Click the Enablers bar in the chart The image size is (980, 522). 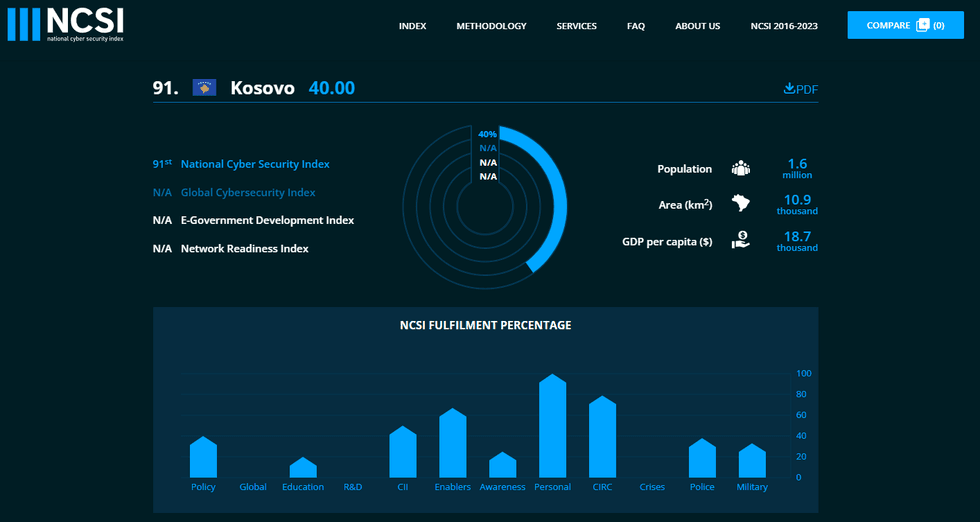(x=453, y=444)
